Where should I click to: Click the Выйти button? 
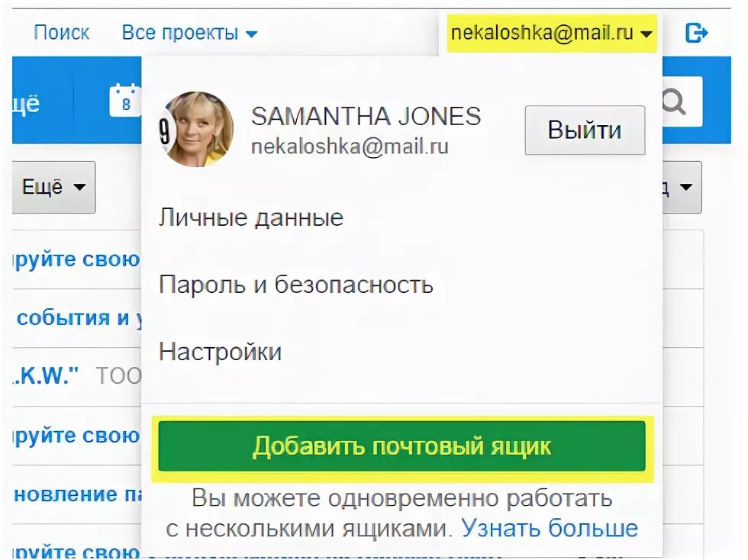[x=585, y=130]
